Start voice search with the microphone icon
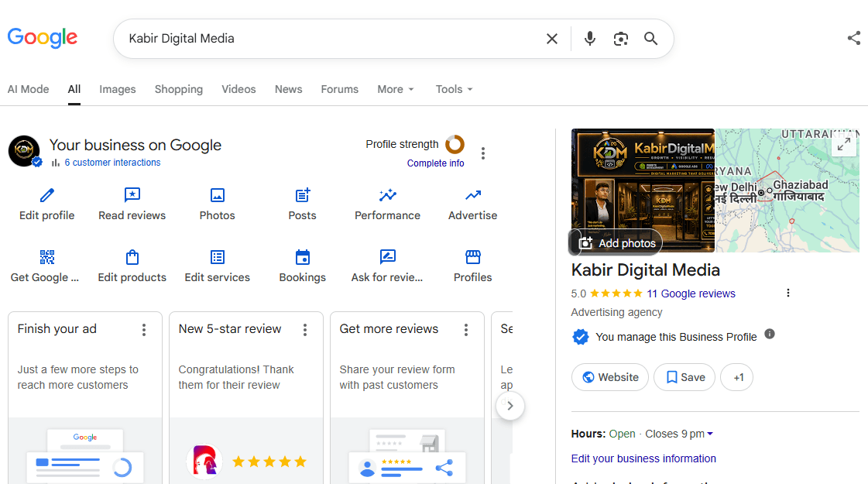This screenshot has width=868, height=484. (590, 39)
